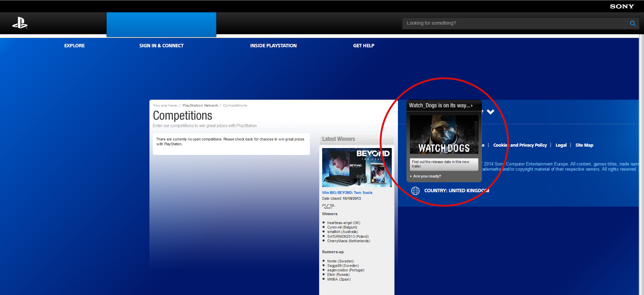Screen dimensions: 644x295
Task: Click the Watch Dogs trailer thumbnail
Action: coord(444,134)
